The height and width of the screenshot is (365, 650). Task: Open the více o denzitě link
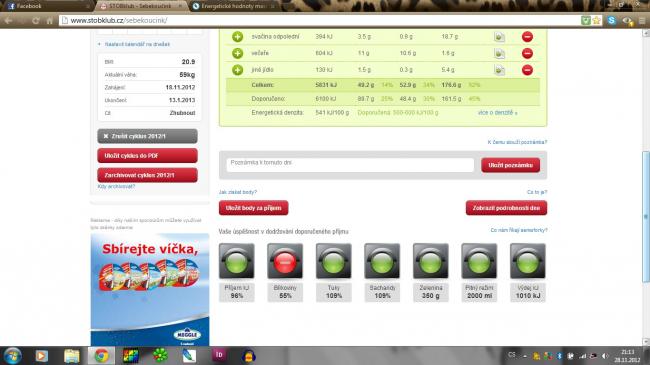497,112
